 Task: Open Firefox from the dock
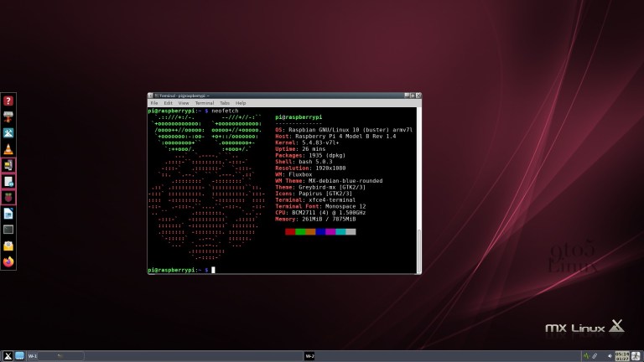point(8,261)
